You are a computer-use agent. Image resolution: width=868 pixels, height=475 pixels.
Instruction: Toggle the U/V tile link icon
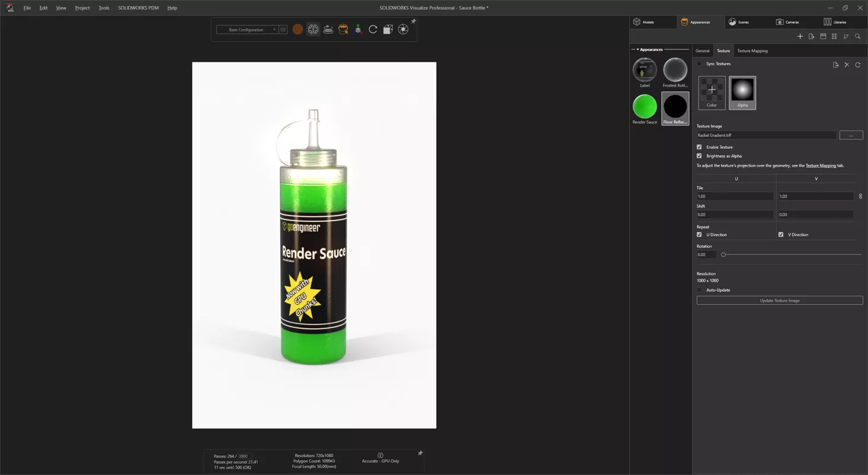pos(860,196)
